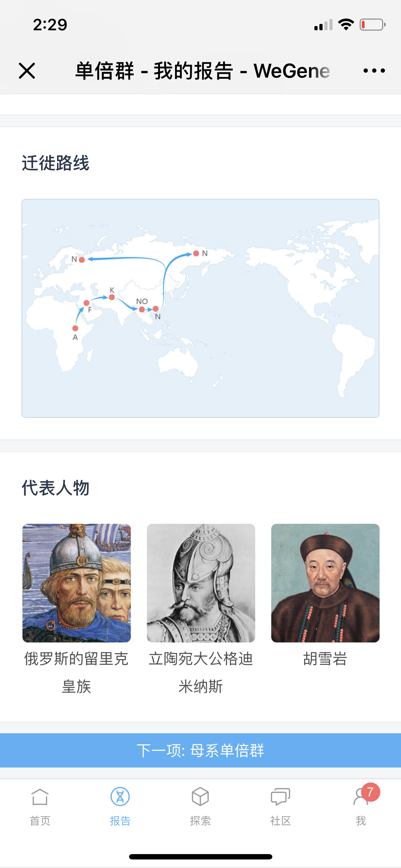Close the WeGene report page
Image resolution: width=401 pixels, height=868 pixels.
click(x=27, y=71)
